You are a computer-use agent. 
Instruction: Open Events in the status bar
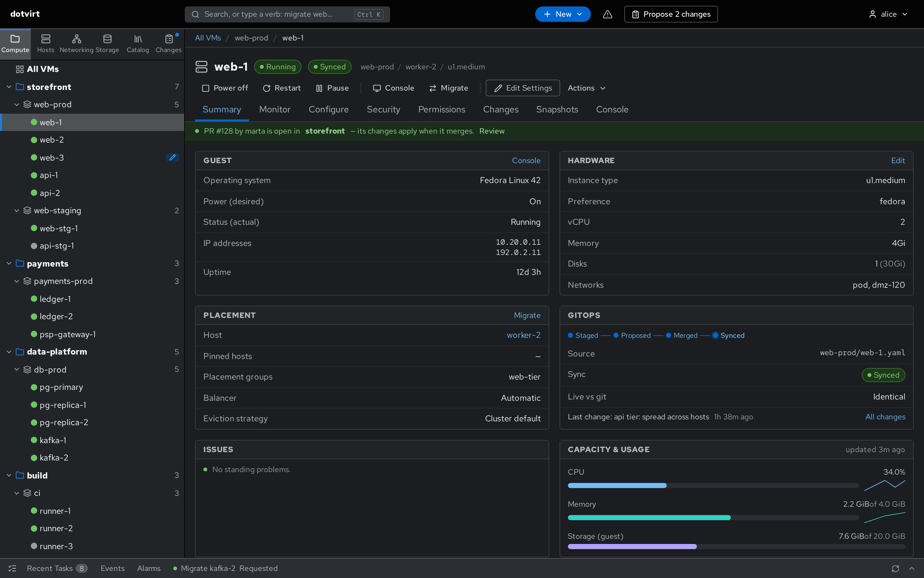(x=113, y=568)
